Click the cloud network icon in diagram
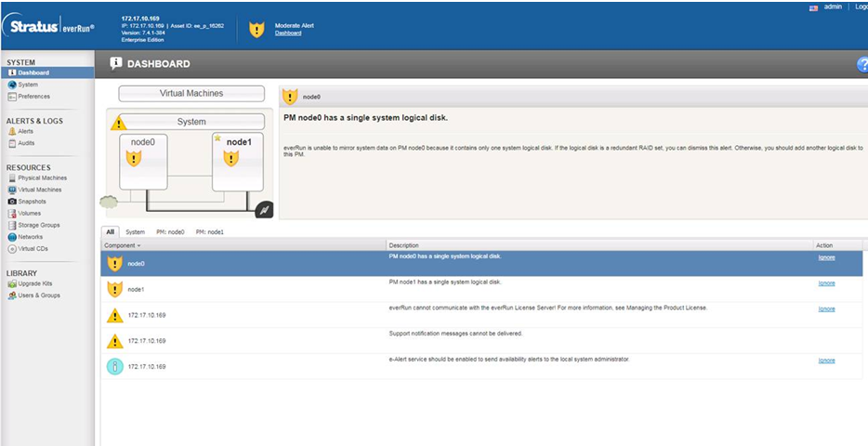Screen dimensions: 868x446 (x=108, y=201)
